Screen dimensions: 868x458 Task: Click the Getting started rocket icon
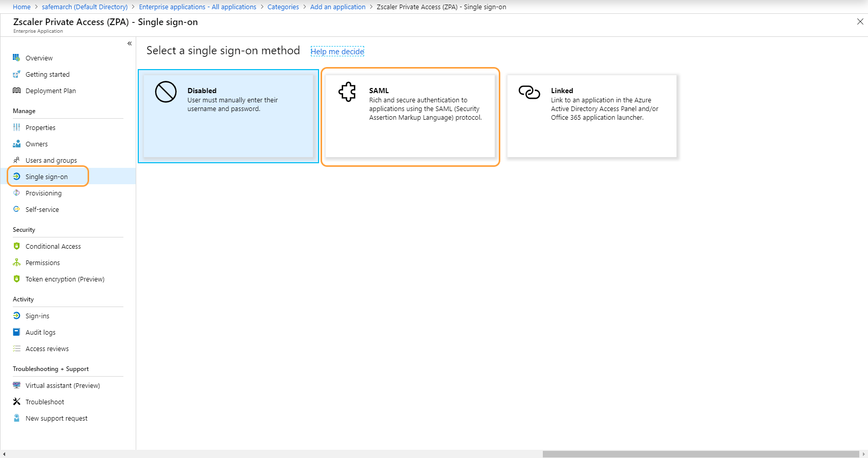click(x=16, y=74)
